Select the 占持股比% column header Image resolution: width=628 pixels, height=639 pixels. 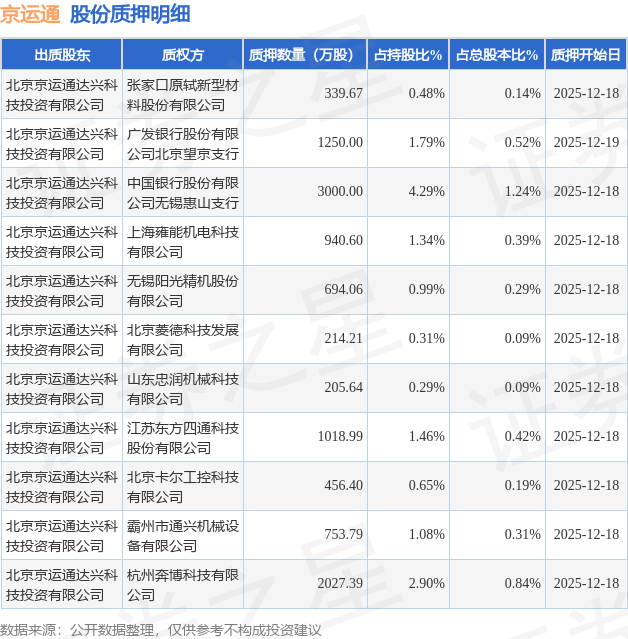click(x=408, y=55)
